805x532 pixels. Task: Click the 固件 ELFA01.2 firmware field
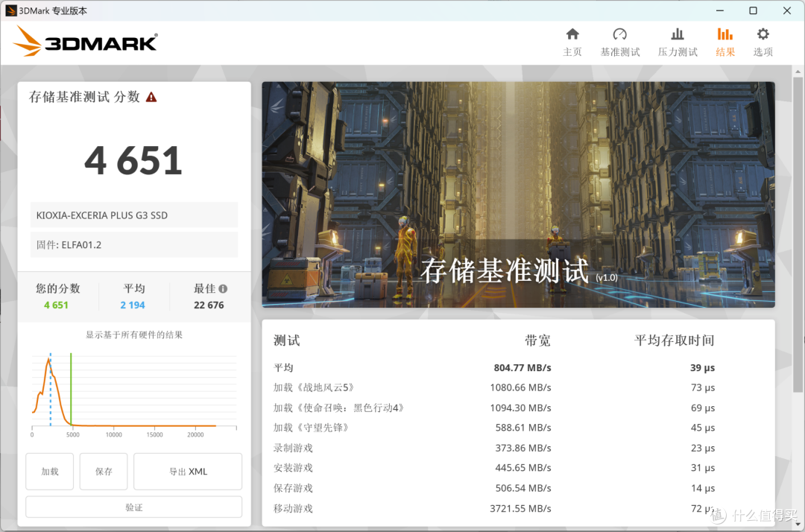(x=133, y=244)
